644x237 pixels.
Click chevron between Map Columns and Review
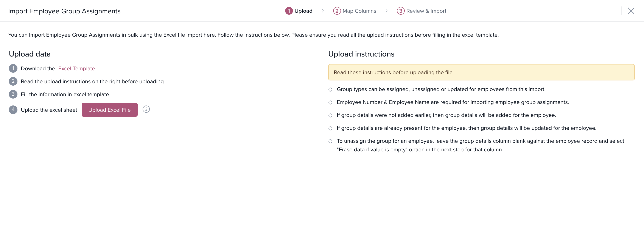tap(386, 11)
